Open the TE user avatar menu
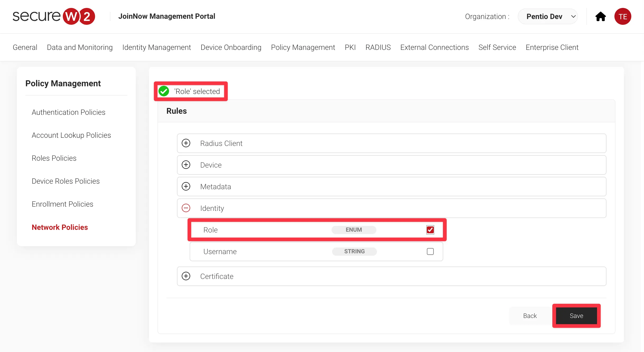The image size is (644, 352). [623, 16]
